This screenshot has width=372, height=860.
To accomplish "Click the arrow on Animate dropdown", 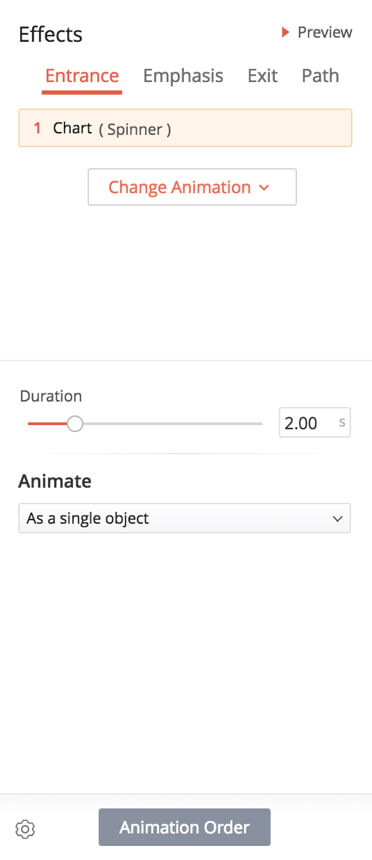I will 338,518.
